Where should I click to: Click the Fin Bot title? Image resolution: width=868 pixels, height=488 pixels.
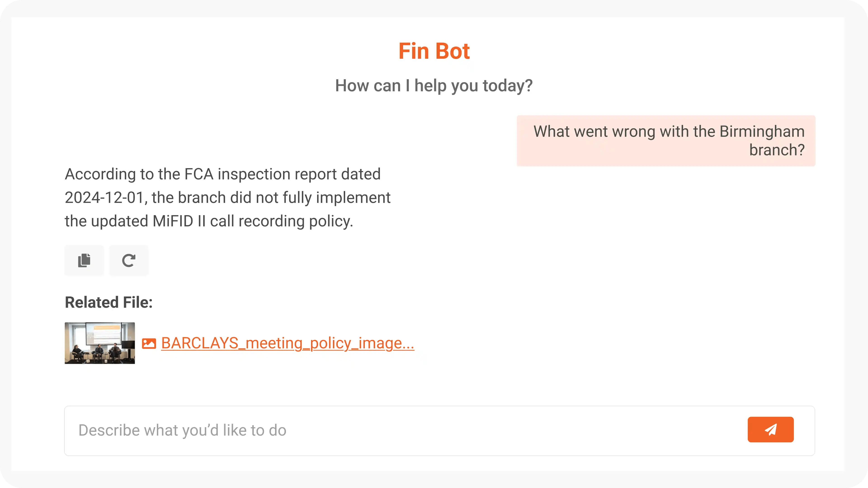click(434, 51)
